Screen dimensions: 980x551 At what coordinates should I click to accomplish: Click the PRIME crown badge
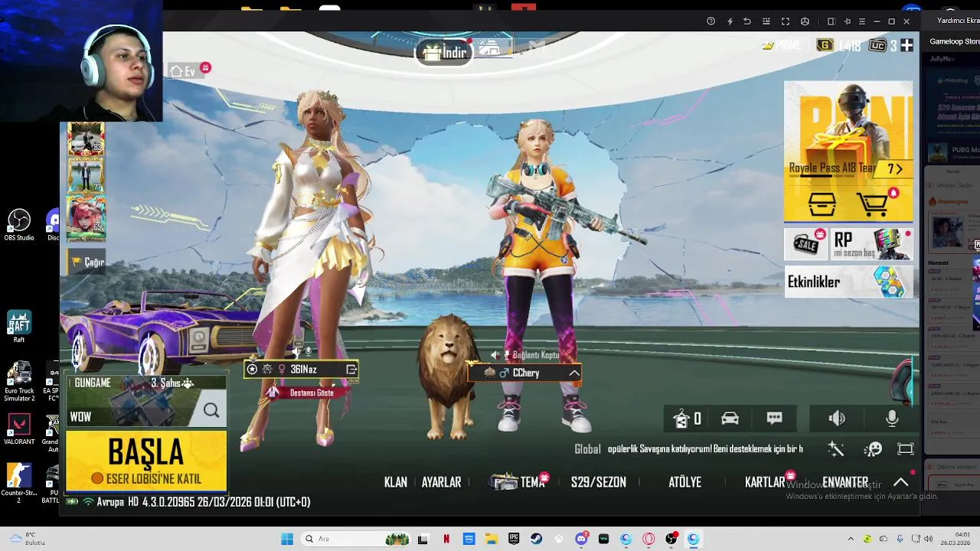[781, 46]
